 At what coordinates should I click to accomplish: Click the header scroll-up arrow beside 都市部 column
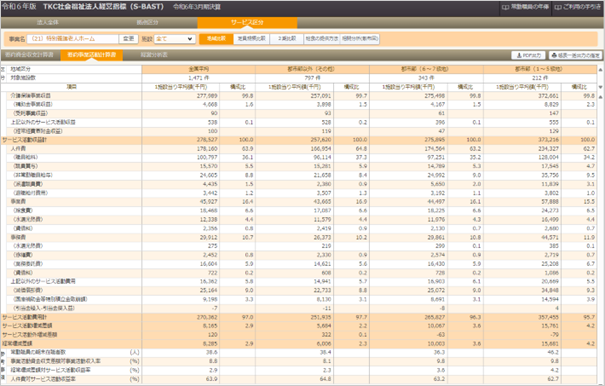[x=600, y=70]
